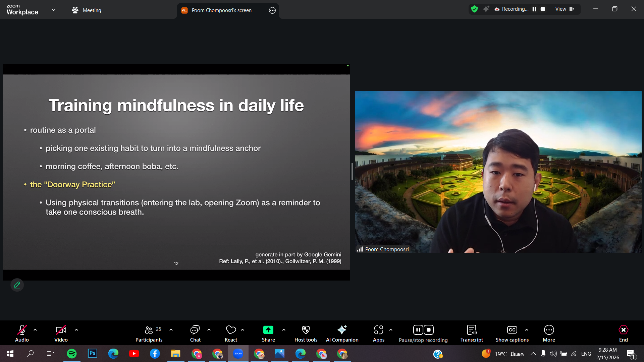Open the Chat panel
Image resolution: width=644 pixels, height=362 pixels.
[x=195, y=333]
